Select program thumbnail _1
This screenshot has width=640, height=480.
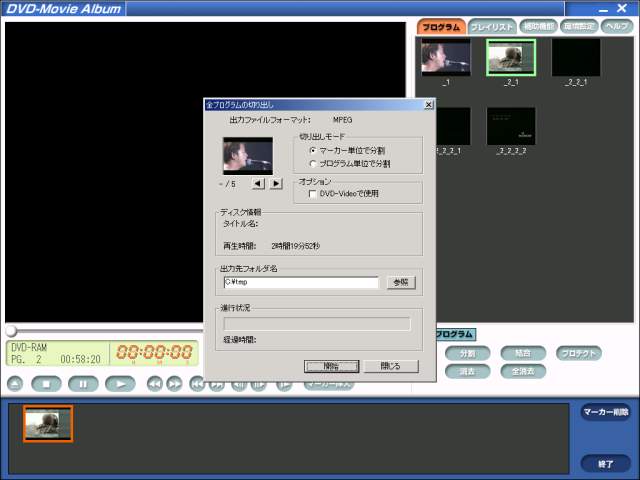coord(446,58)
